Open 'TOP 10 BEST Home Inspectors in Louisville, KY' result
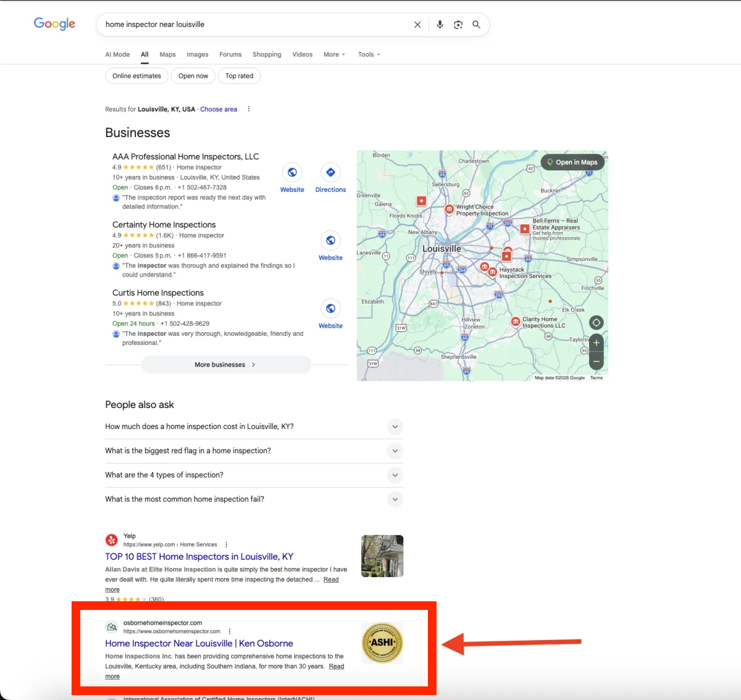741x700 pixels. coord(199,557)
